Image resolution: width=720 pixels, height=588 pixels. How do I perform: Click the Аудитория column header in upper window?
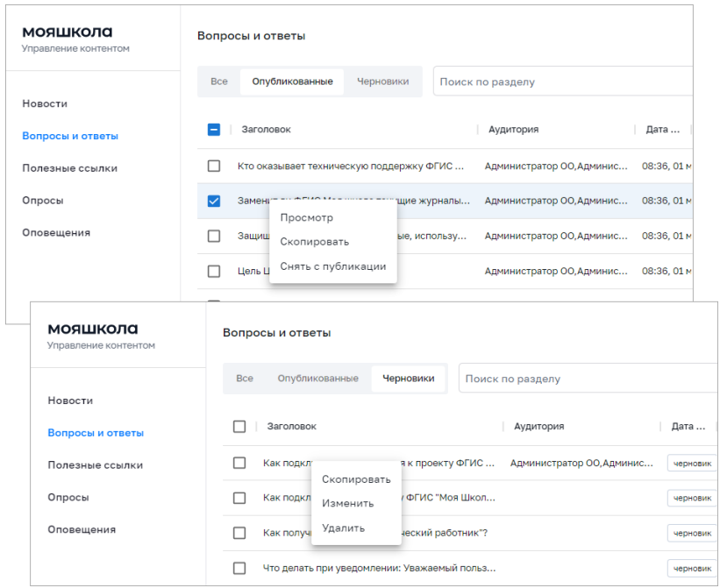(x=513, y=130)
